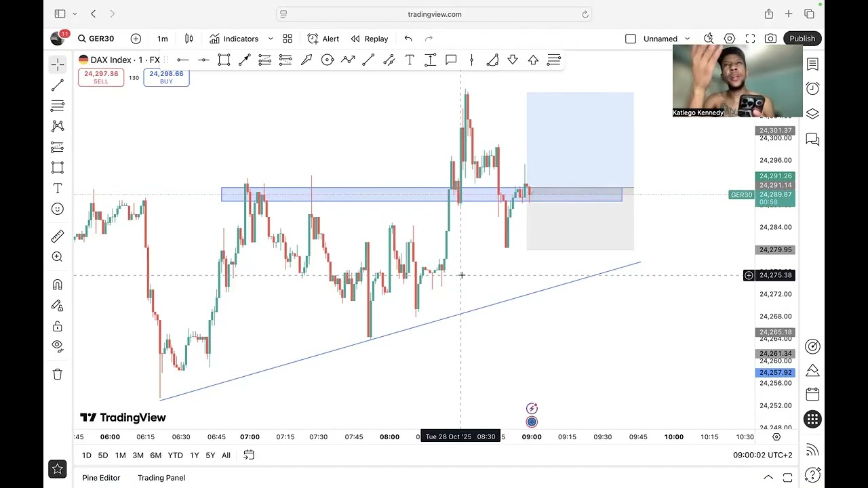Select the Text tool in left sidebar

pos(58,188)
